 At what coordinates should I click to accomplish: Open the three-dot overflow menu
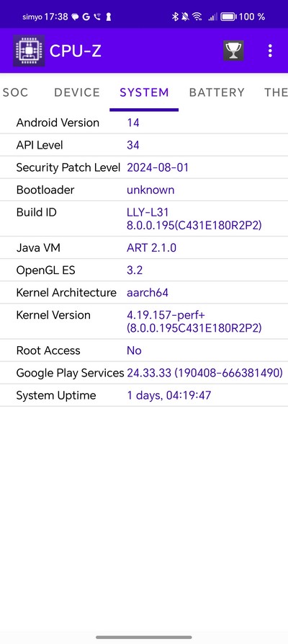269,51
